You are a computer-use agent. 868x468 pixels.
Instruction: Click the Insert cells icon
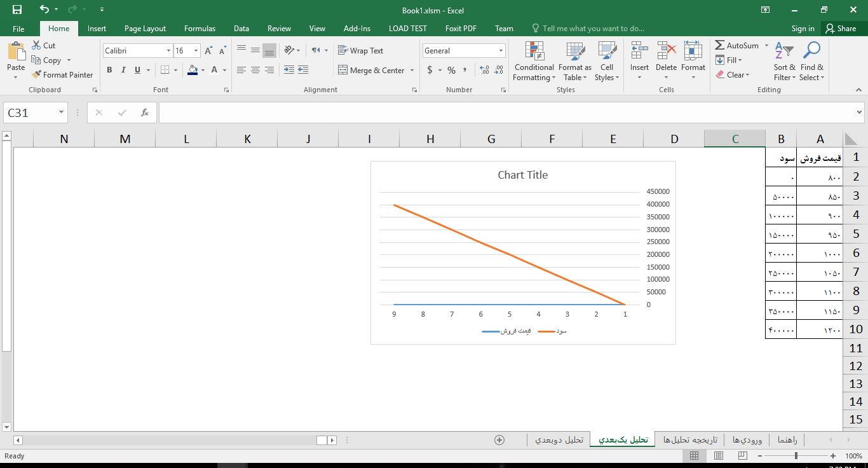[639, 51]
